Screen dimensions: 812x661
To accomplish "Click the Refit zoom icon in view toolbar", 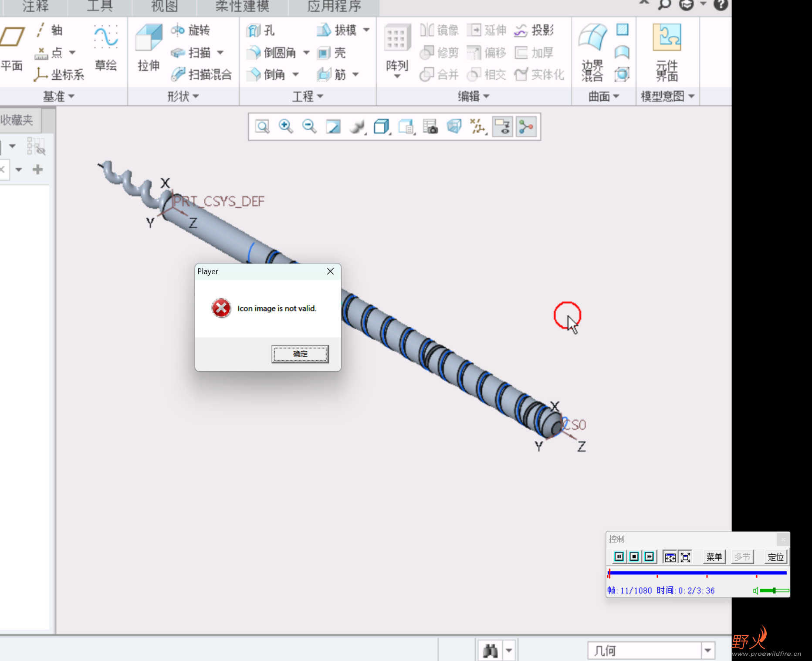I will pos(262,127).
